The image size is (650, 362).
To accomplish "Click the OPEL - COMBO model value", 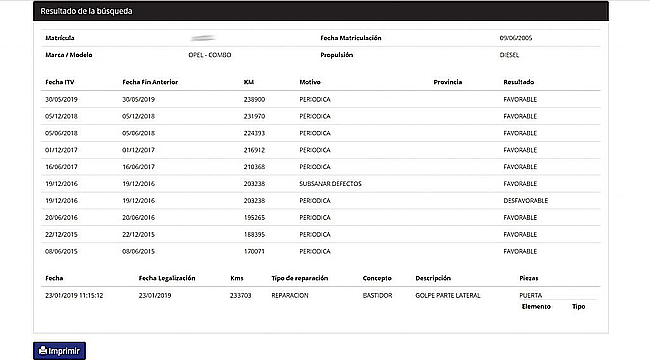I will [210, 55].
